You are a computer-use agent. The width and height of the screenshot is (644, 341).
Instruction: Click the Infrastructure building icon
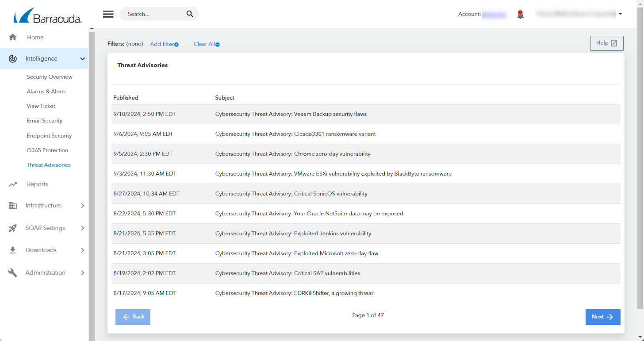pos(13,205)
